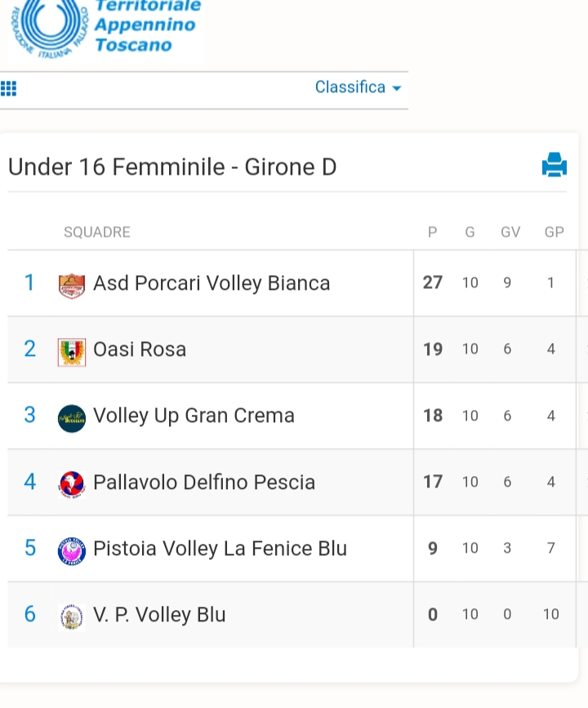The height and width of the screenshot is (708, 588).
Task: Click the Asd Porcari Volley Bianca team logo
Action: coord(72,286)
